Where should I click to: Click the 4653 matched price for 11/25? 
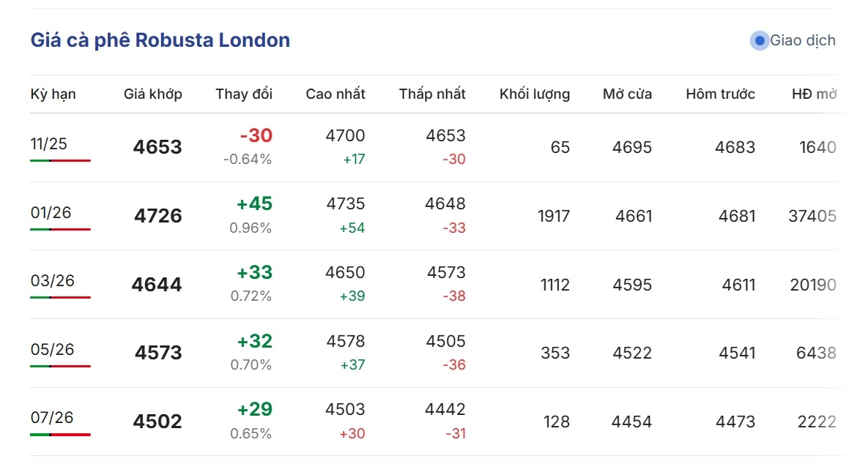[x=157, y=147]
